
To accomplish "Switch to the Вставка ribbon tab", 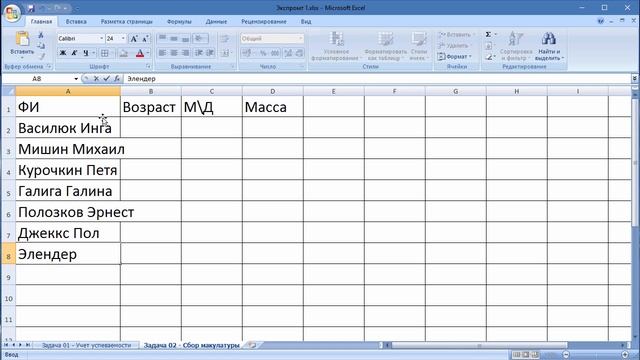I will pyautogui.click(x=76, y=21).
